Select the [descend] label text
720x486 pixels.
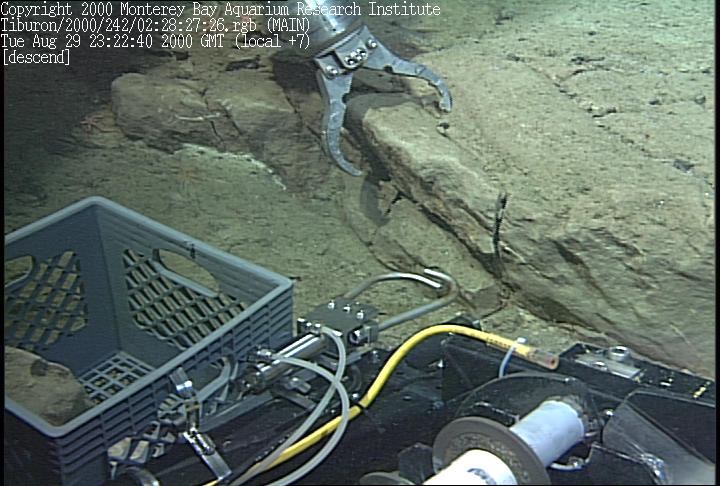pyautogui.click(x=37, y=58)
